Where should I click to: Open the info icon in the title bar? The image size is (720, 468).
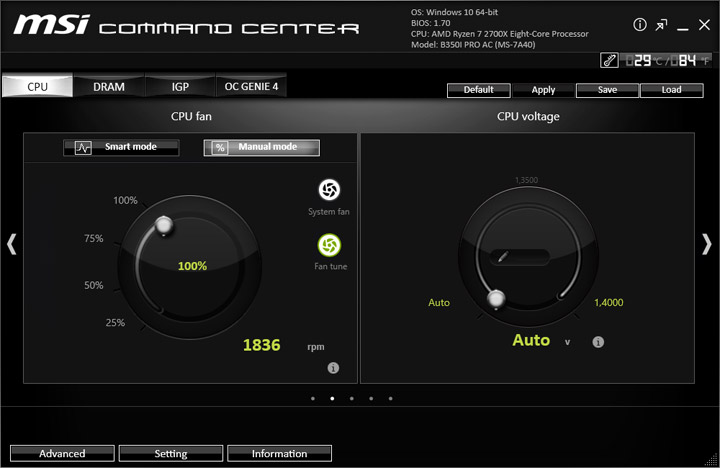click(640, 24)
